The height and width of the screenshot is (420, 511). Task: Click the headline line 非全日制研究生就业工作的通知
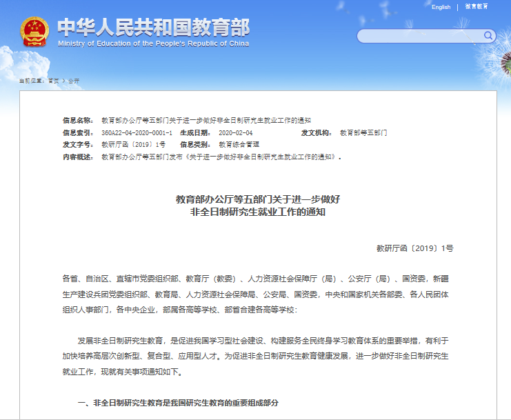click(x=258, y=212)
